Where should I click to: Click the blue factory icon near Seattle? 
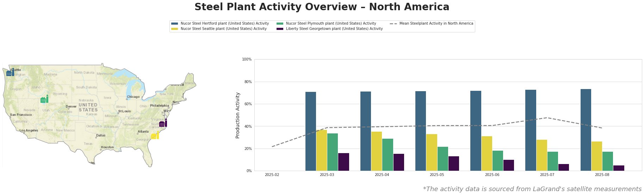click(10, 72)
